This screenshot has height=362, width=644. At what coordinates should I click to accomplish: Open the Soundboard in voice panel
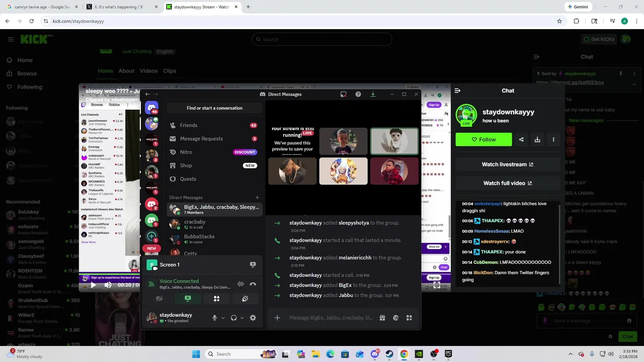[x=245, y=299]
